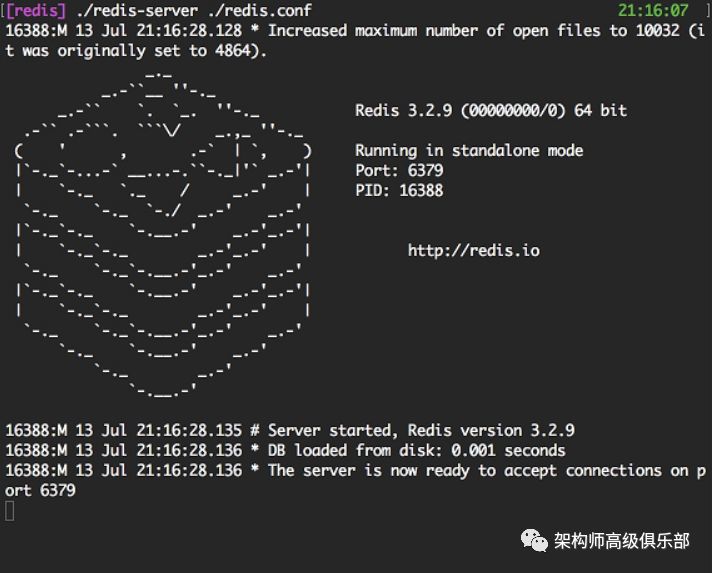Click the Redis ASCII art logo
Viewport: 713px width, 573px height.
point(163,234)
